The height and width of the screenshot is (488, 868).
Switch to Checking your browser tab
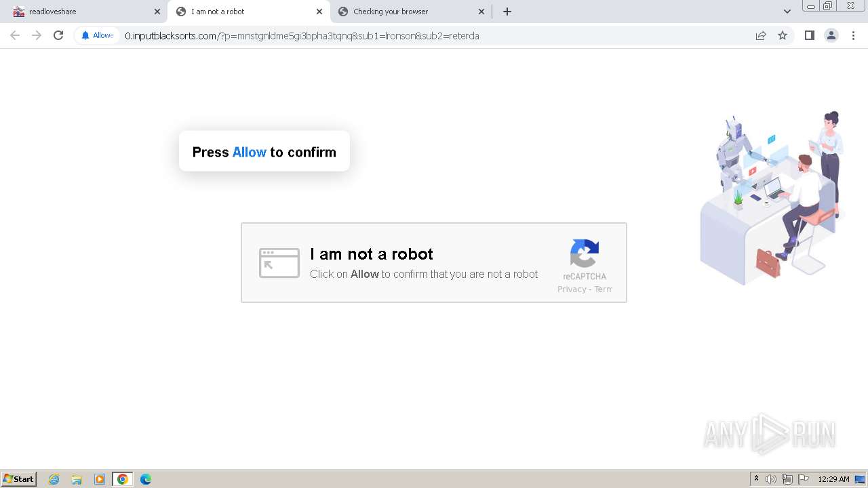(411, 12)
